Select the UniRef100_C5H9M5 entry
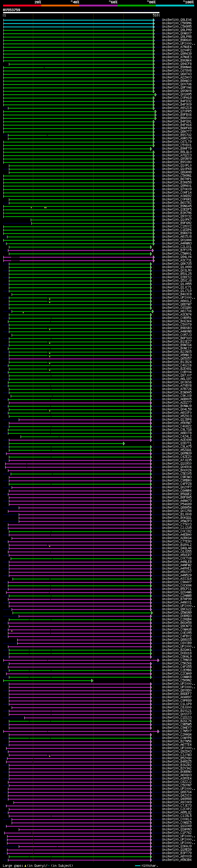Screen dimensions: 197x868 tap(177, 26)
